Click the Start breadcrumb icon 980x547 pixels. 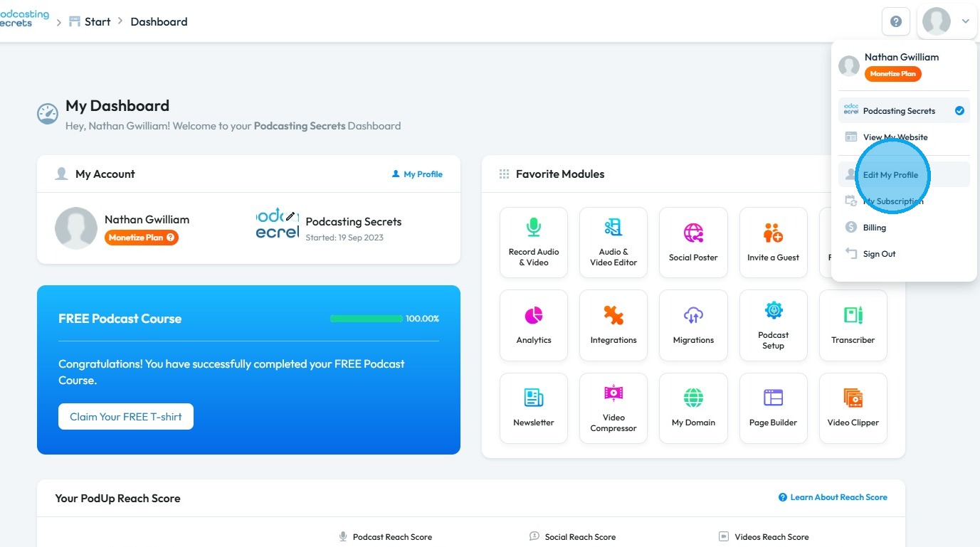tap(75, 21)
